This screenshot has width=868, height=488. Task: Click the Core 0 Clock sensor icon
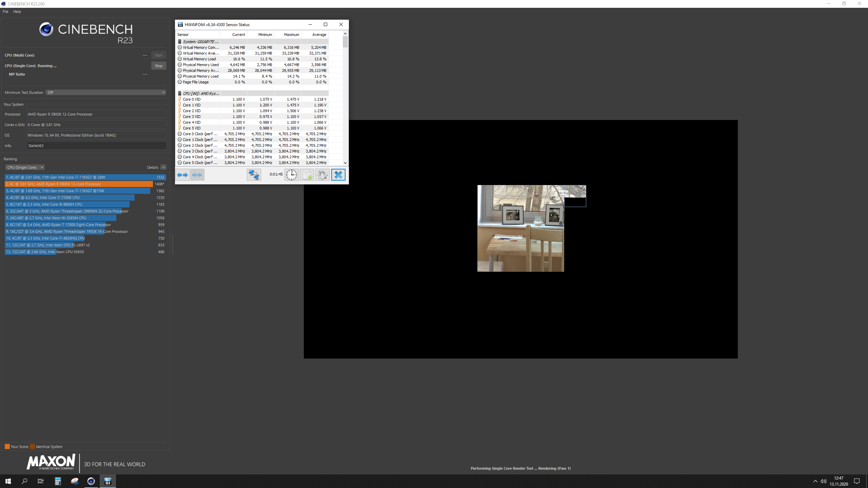[180, 134]
